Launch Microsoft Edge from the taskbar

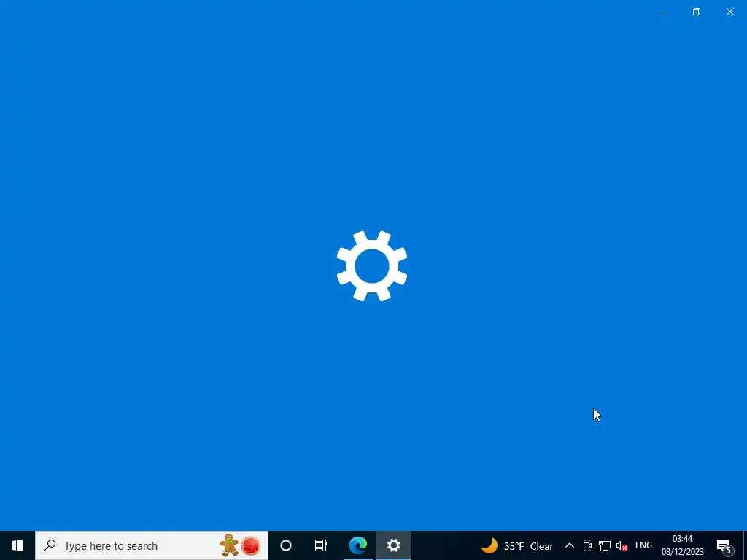[357, 545]
